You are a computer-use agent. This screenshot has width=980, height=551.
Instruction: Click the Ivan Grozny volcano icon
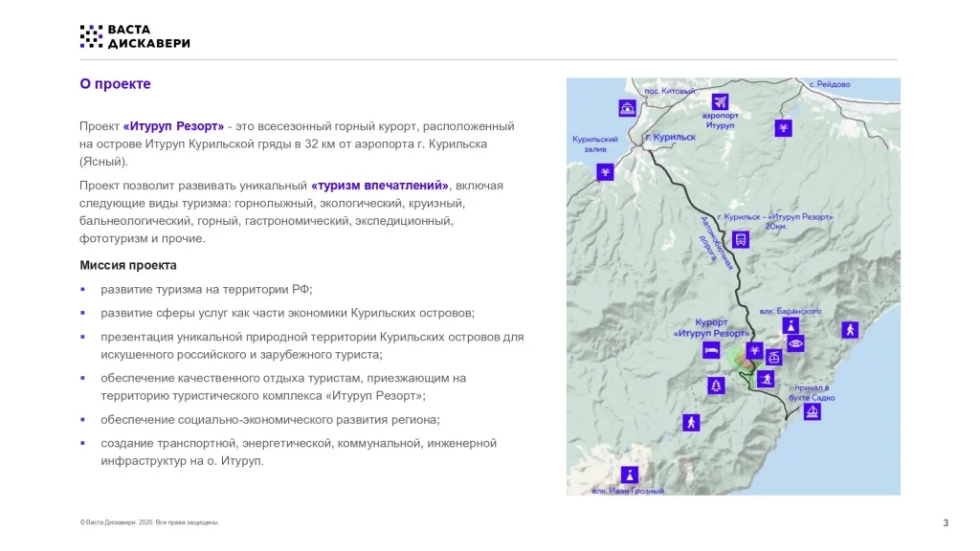tap(630, 474)
